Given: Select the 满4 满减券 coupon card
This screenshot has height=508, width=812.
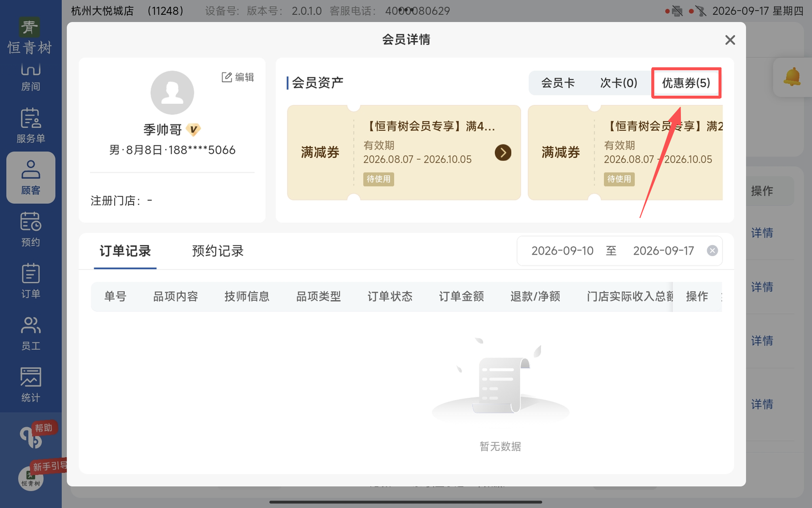Looking at the screenshot, I should click(x=404, y=152).
